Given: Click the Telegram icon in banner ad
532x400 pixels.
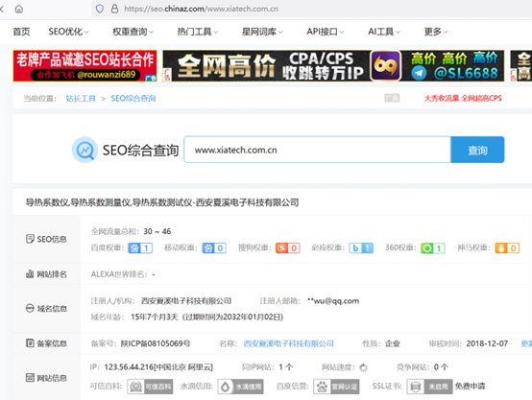Looking at the screenshot, I should (x=420, y=73).
